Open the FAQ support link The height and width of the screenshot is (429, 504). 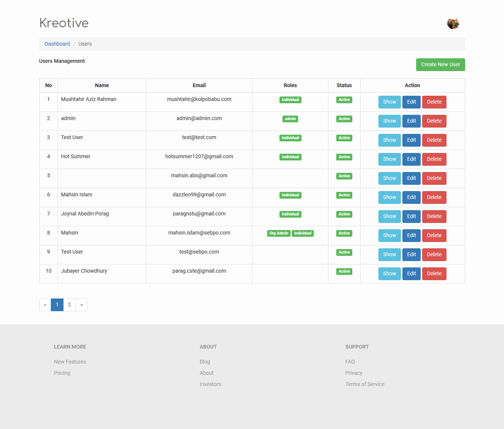[350, 362]
